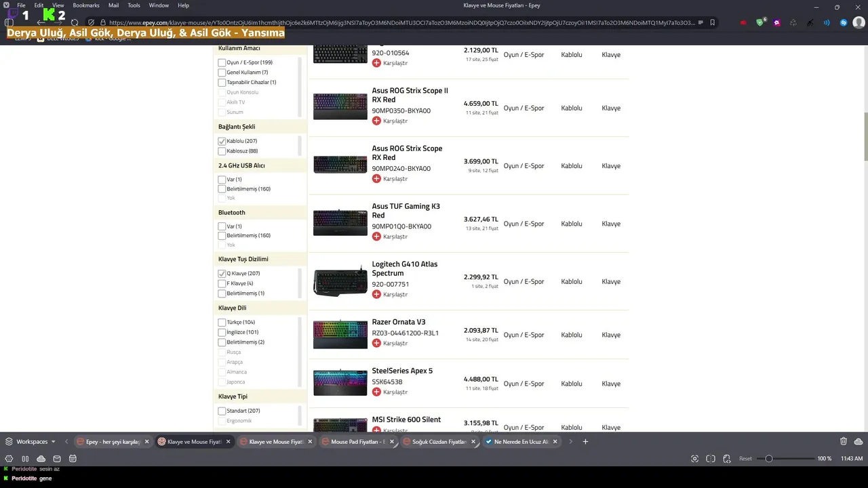Switch to Mouse Pad Fiyatları tab

[x=358, y=442]
